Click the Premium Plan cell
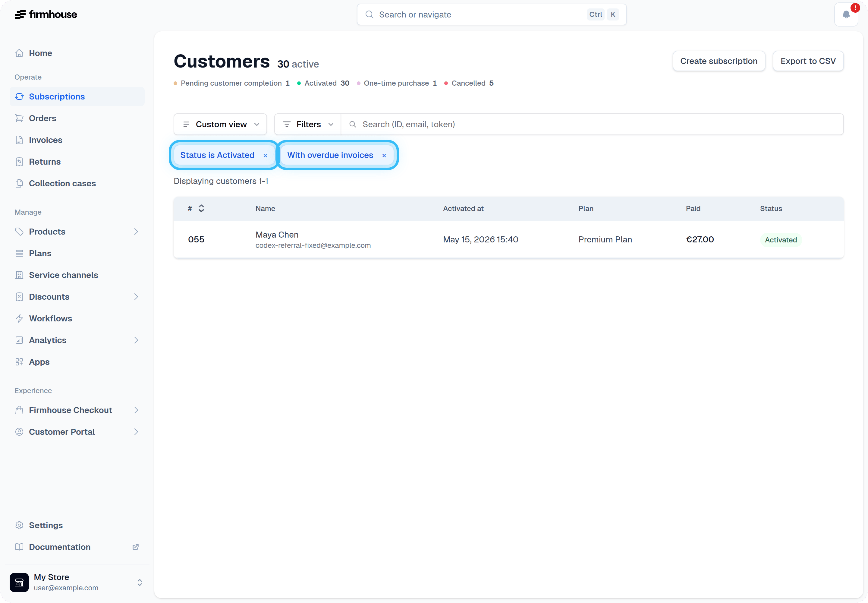The height and width of the screenshot is (603, 868). [605, 239]
